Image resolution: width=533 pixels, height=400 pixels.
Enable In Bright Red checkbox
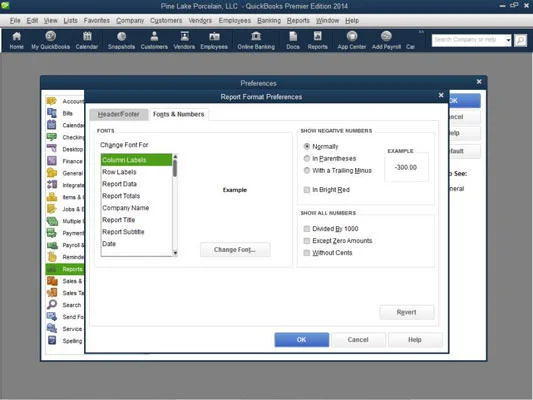pyautogui.click(x=307, y=190)
